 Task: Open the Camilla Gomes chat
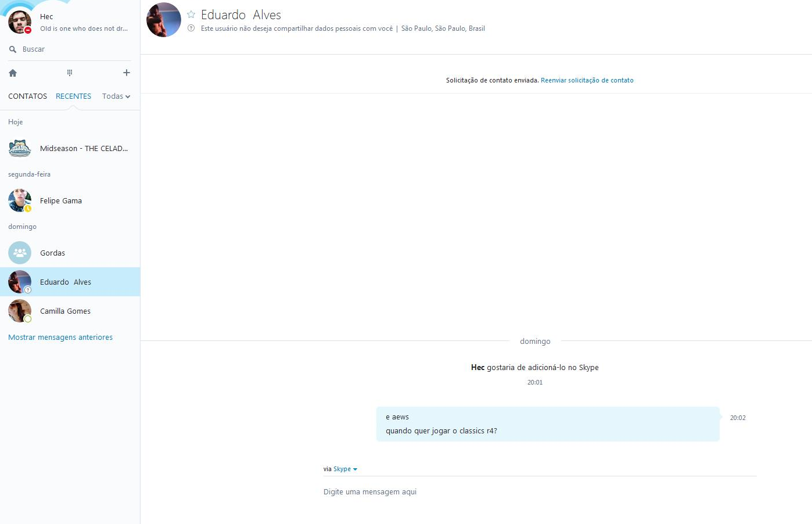(70, 311)
